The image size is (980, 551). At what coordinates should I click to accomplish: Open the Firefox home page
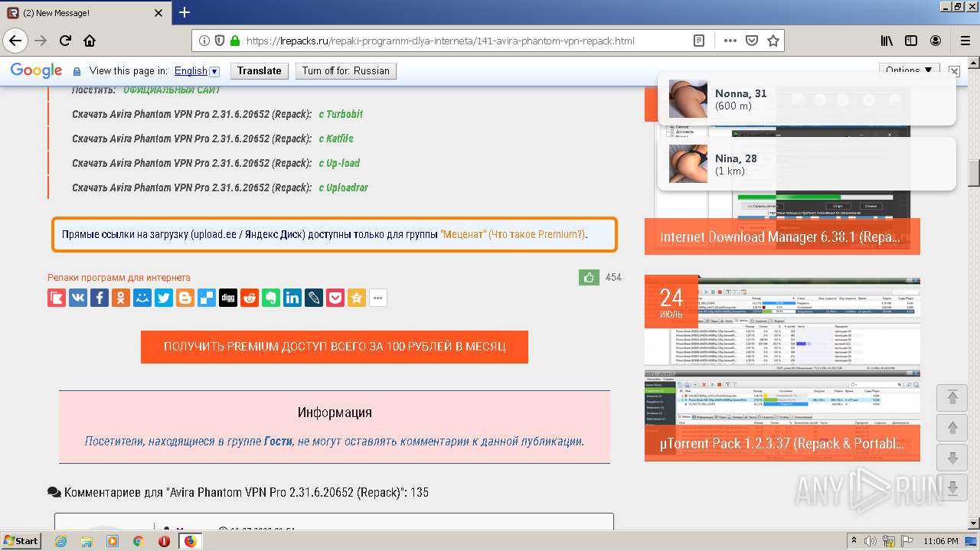pyautogui.click(x=90, y=41)
